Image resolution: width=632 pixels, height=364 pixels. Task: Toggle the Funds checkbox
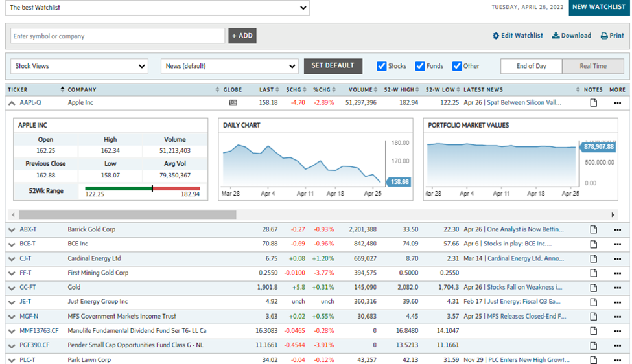click(x=420, y=66)
